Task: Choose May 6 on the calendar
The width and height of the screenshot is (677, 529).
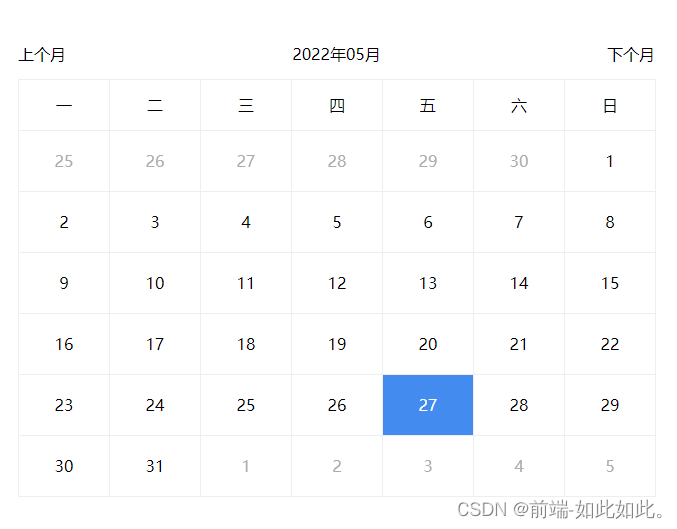Action: (x=428, y=222)
